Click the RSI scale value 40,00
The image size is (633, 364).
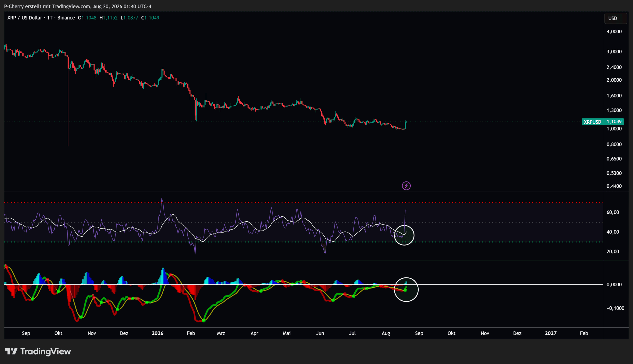(613, 232)
